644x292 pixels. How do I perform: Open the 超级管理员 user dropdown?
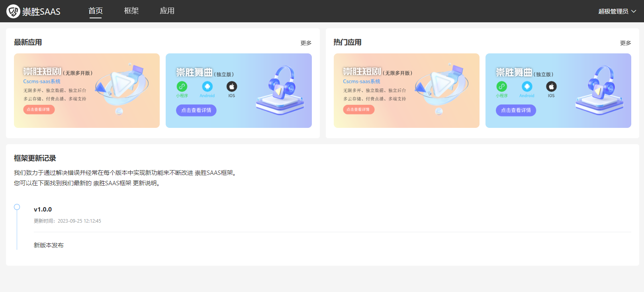[613, 11]
